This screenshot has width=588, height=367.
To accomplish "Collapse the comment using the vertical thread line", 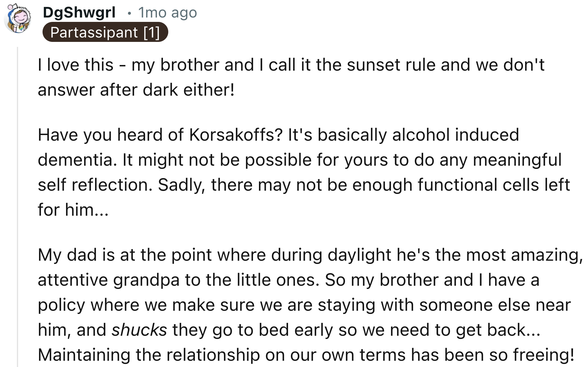I will coord(18,206).
